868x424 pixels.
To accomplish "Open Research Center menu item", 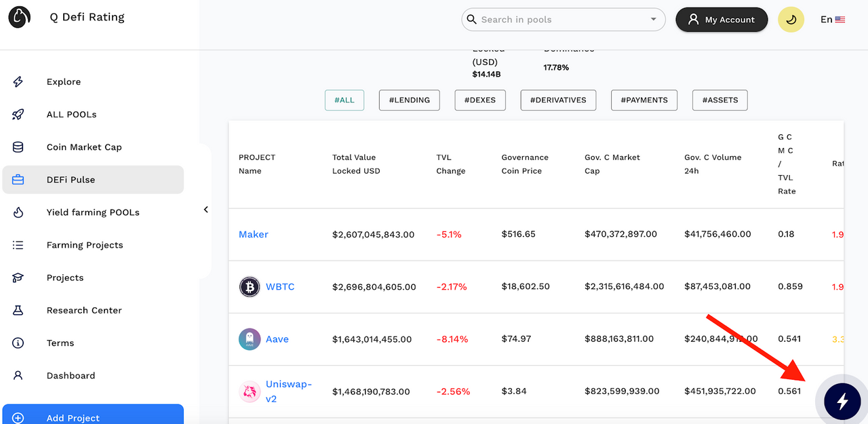I will coord(93,310).
